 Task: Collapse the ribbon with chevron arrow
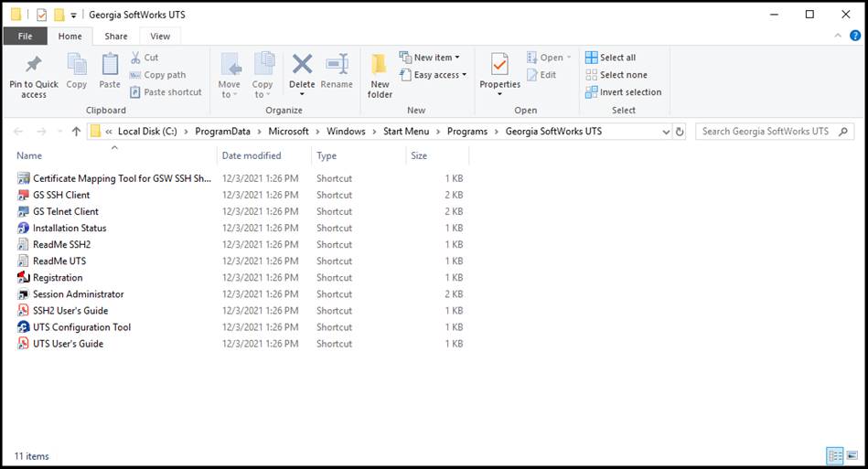tap(838, 36)
